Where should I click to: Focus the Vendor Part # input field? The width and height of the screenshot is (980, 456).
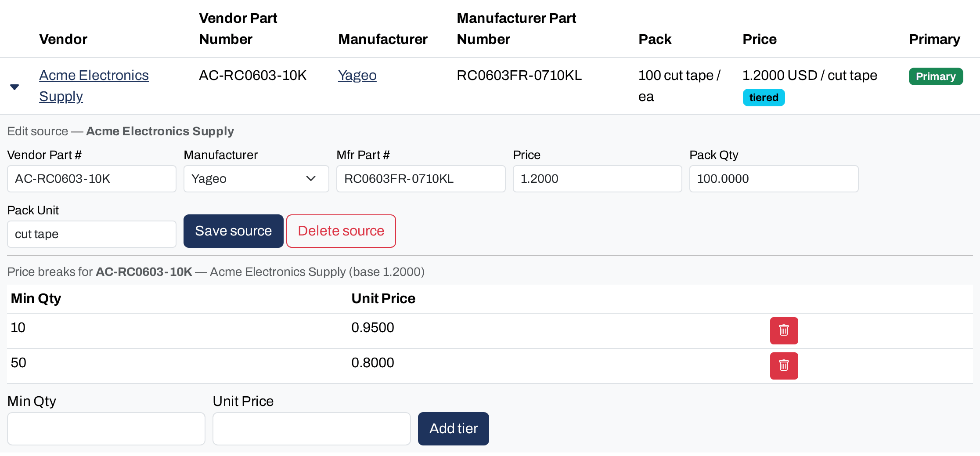tap(92, 179)
